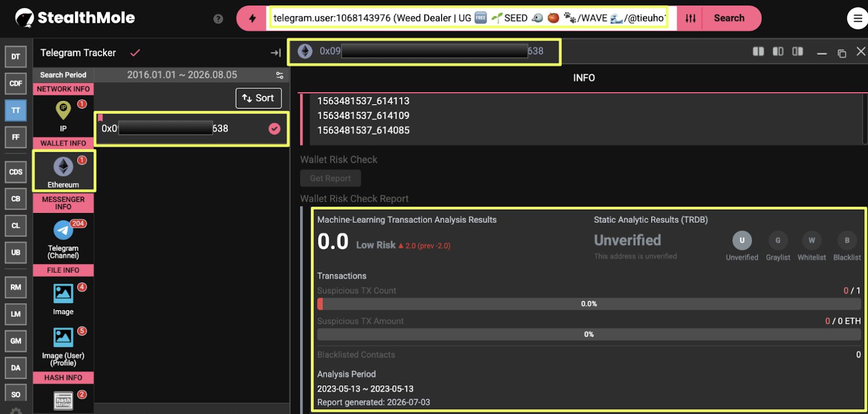
Task: Select the NETWORK INFO section header
Action: click(x=63, y=89)
